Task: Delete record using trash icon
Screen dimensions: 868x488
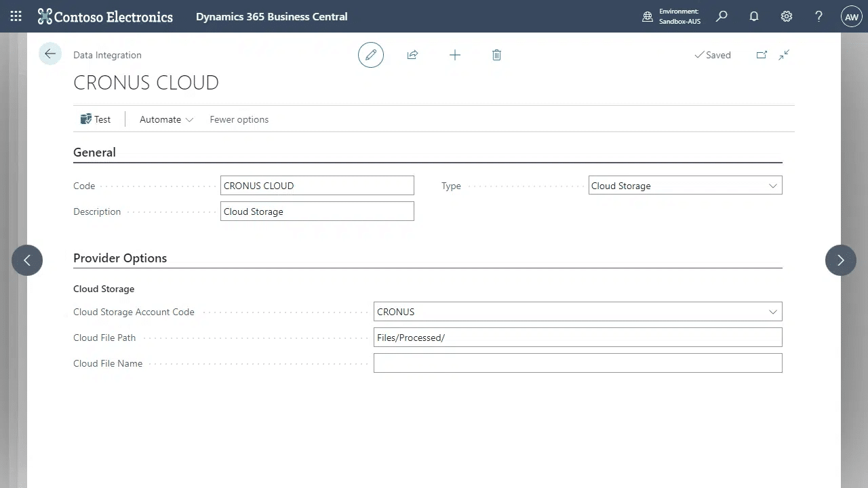Action: 496,55
